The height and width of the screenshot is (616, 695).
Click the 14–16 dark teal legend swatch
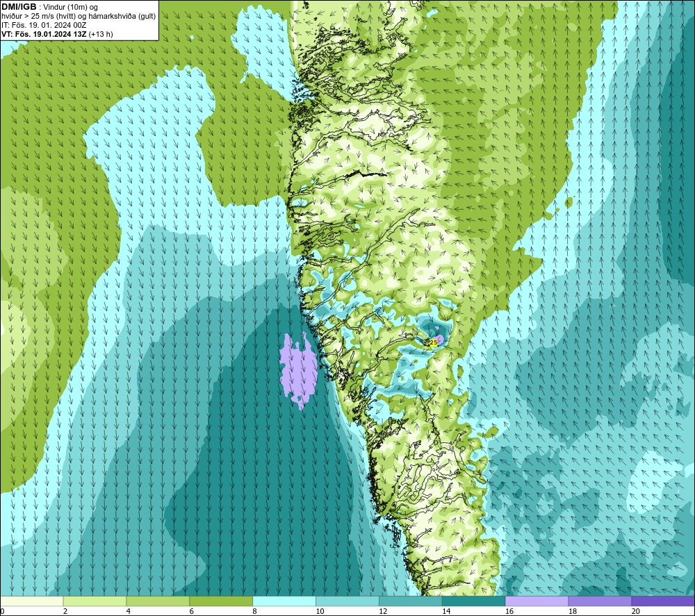(474, 601)
